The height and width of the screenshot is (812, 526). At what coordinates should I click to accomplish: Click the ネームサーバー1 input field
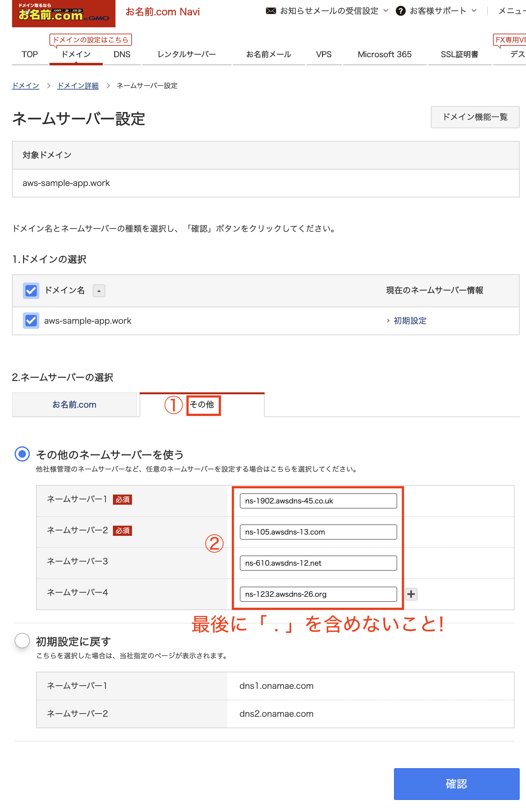click(318, 501)
